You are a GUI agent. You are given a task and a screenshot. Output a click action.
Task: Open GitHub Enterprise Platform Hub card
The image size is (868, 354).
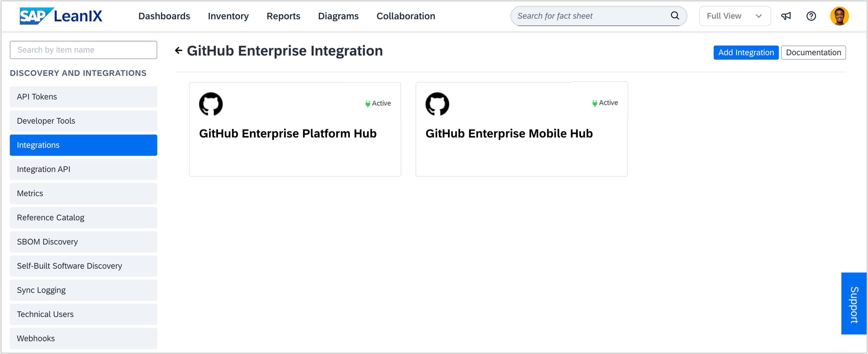point(295,129)
